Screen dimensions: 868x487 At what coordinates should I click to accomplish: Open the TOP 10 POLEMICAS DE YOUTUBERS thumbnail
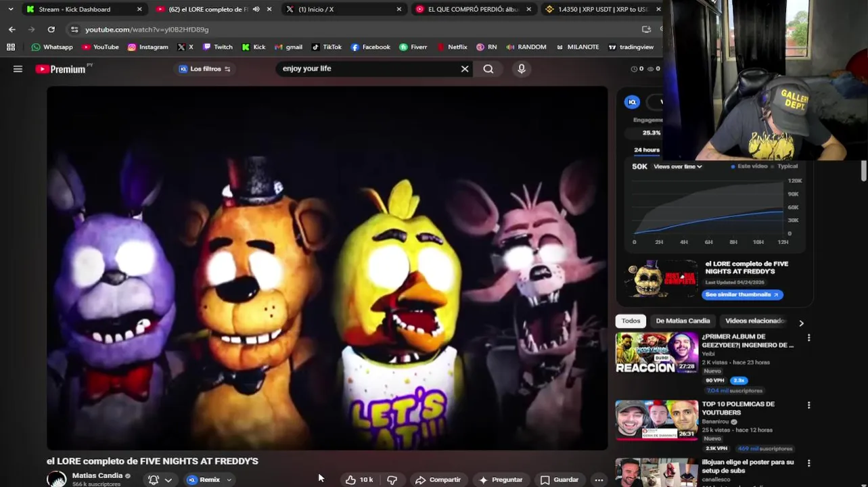click(657, 420)
